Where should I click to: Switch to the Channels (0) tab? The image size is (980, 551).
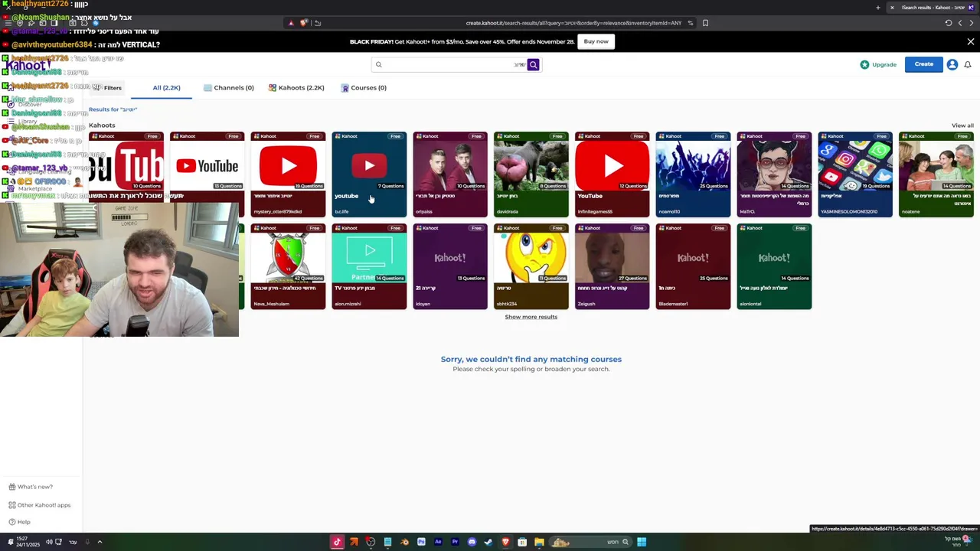[229, 88]
